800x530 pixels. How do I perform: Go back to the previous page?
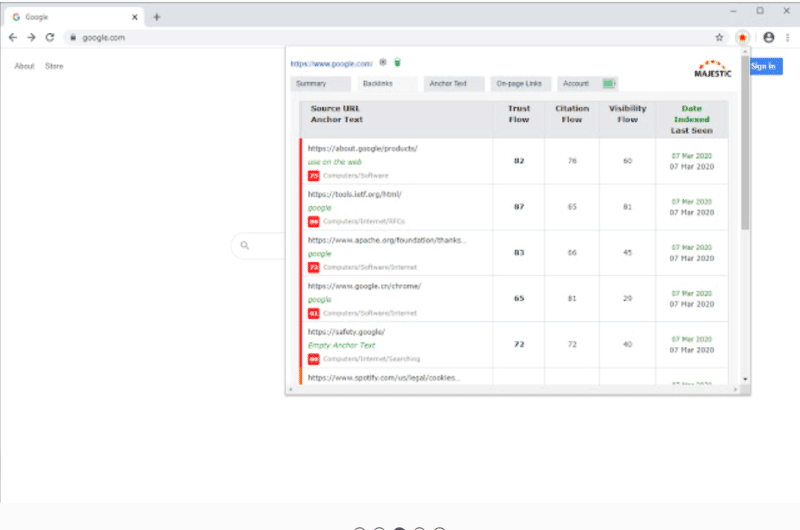tap(13, 37)
